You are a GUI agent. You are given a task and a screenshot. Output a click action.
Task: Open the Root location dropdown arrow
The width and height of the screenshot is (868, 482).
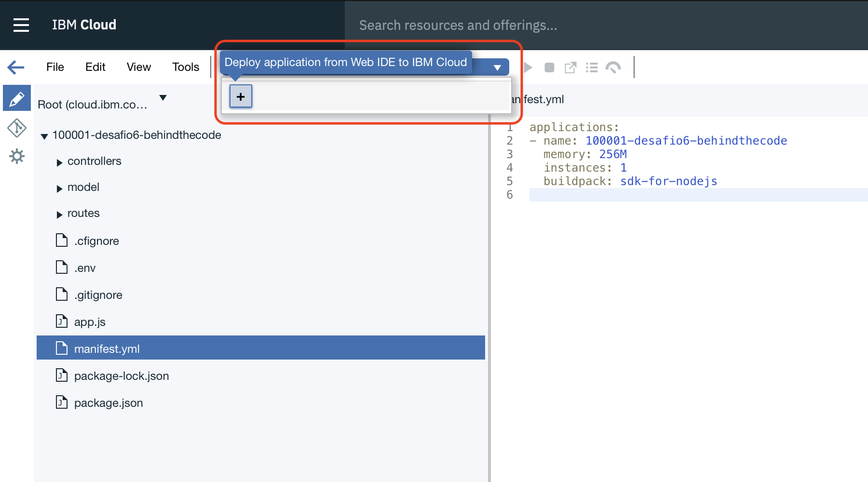pyautogui.click(x=163, y=98)
